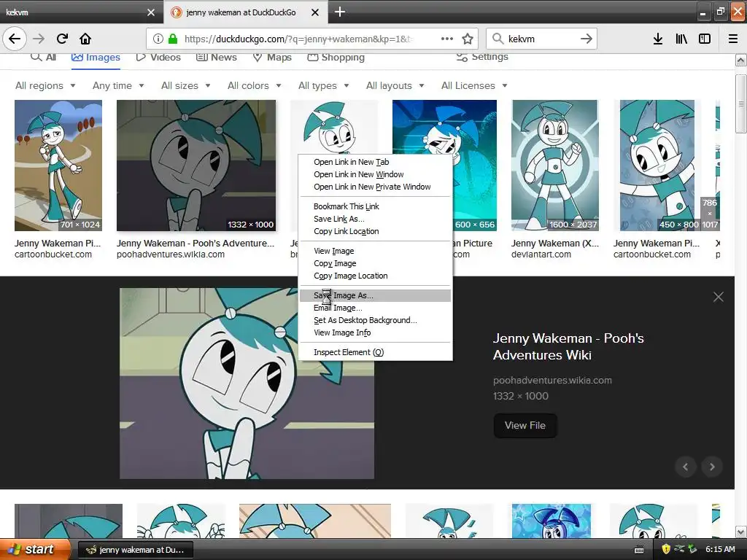The image size is (747, 560).
Task: Click the green padlock security icon
Action: tap(173, 39)
